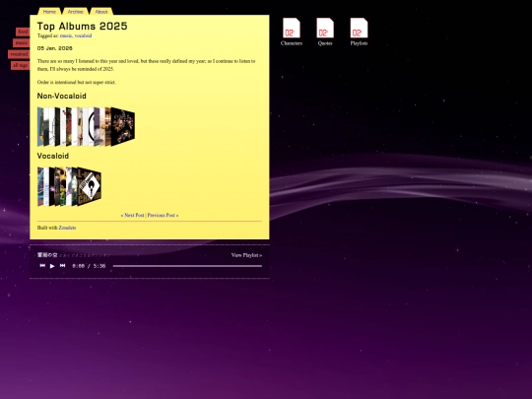Show all tags from sidebar

click(x=21, y=65)
